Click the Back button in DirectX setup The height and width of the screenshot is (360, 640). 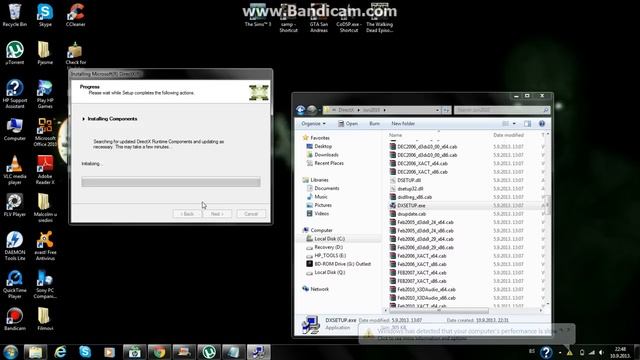pyautogui.click(x=187, y=214)
